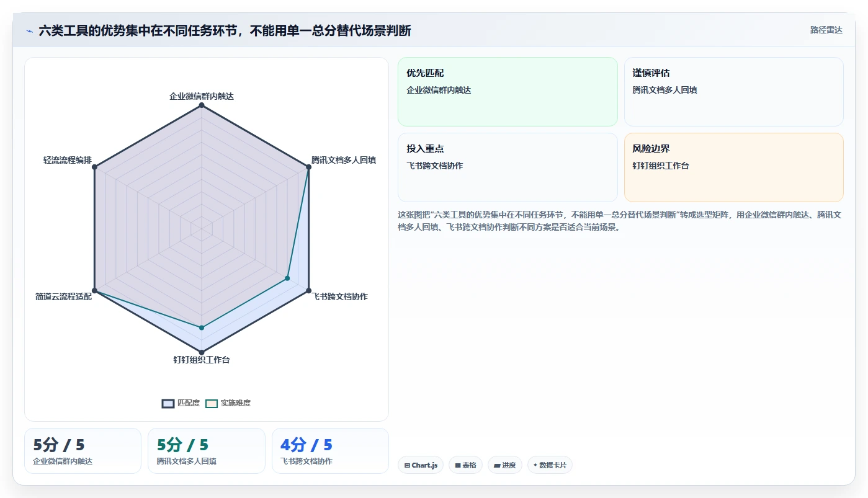Select the 数据卡片 tag

click(x=550, y=465)
